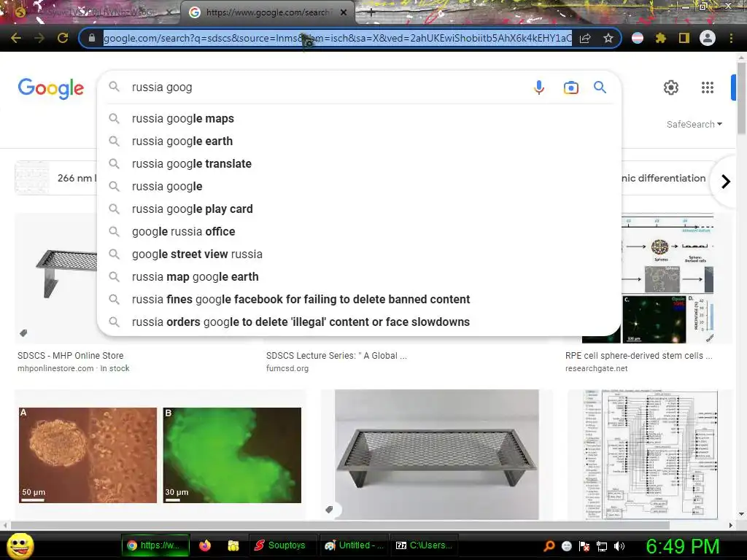Click the network tray icon
Image resolution: width=747 pixels, height=560 pixels.
coord(602,546)
